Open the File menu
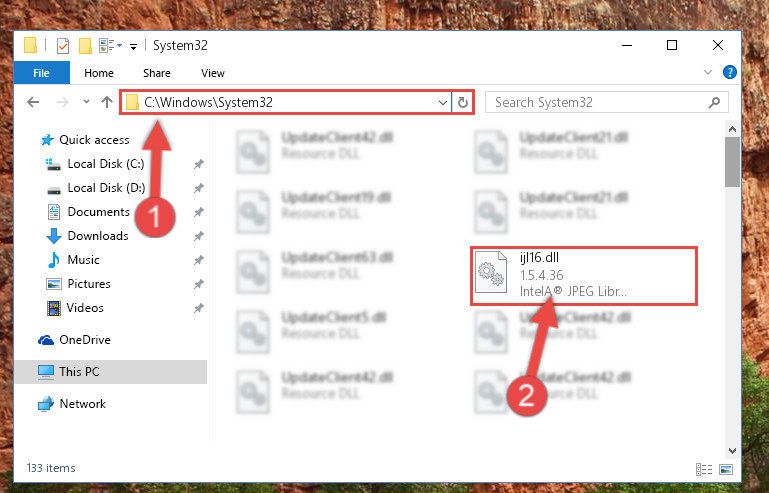The image size is (769, 493). click(42, 73)
